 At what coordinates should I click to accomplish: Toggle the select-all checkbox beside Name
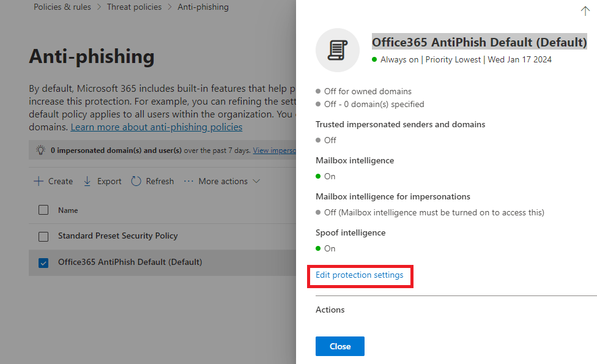point(43,210)
